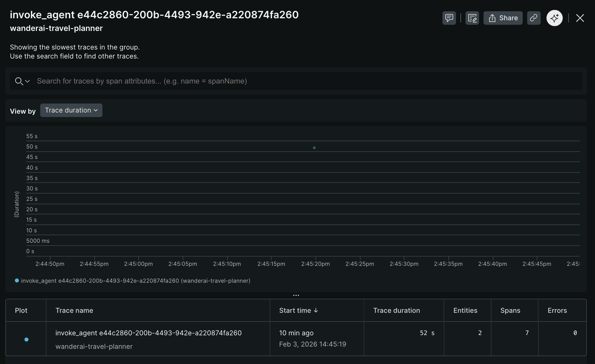
Task: Click the data point on scatter chart
Action: point(314,148)
